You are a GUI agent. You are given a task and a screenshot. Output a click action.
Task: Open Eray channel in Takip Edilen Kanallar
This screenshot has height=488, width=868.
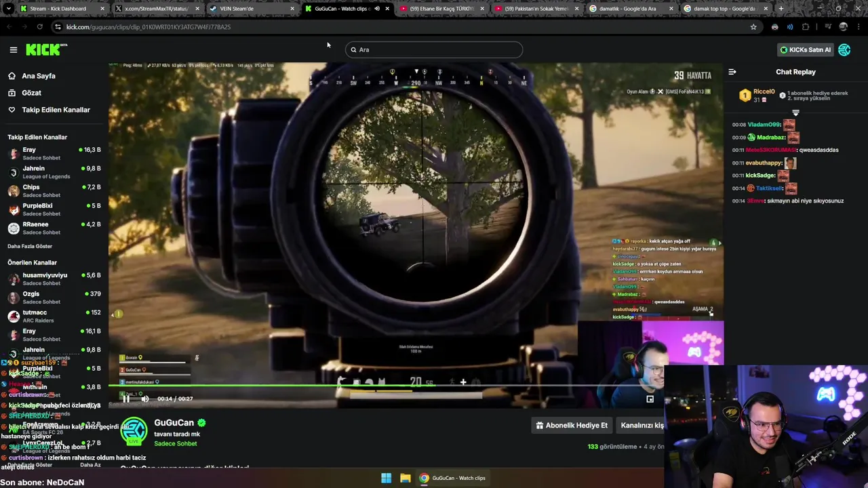[x=54, y=153]
